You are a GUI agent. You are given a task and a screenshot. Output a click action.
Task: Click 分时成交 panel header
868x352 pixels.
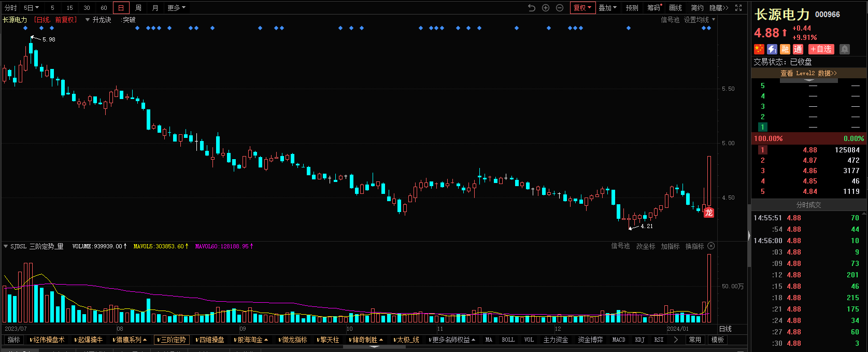(x=808, y=205)
